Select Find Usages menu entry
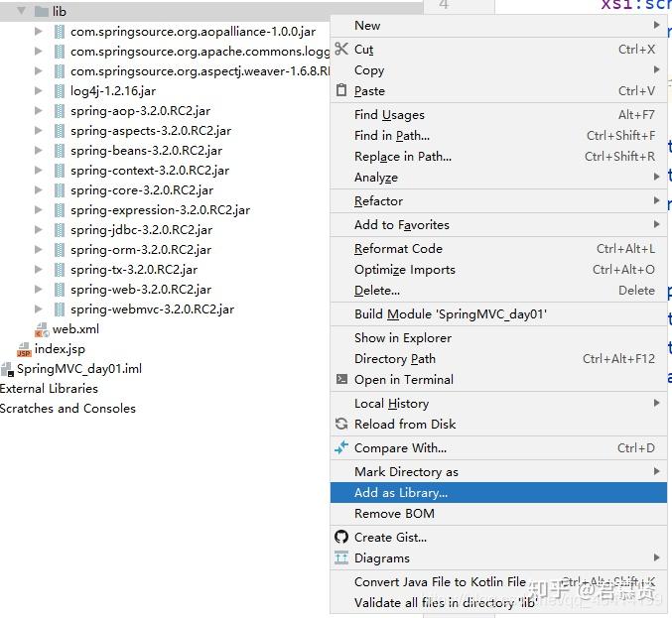This screenshot has width=672, height=618. (389, 115)
